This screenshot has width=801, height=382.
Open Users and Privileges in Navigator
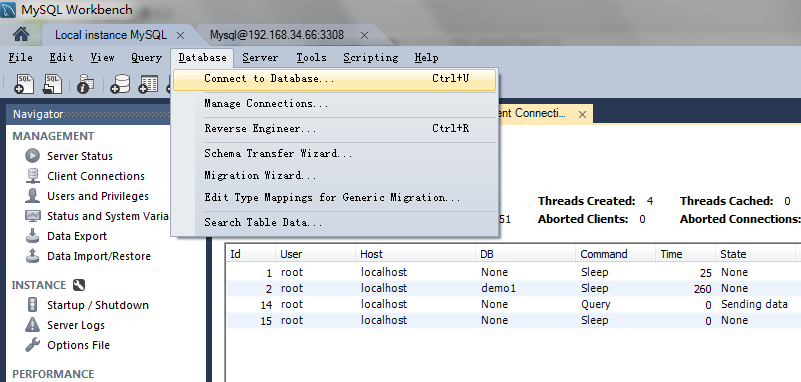coord(98,196)
